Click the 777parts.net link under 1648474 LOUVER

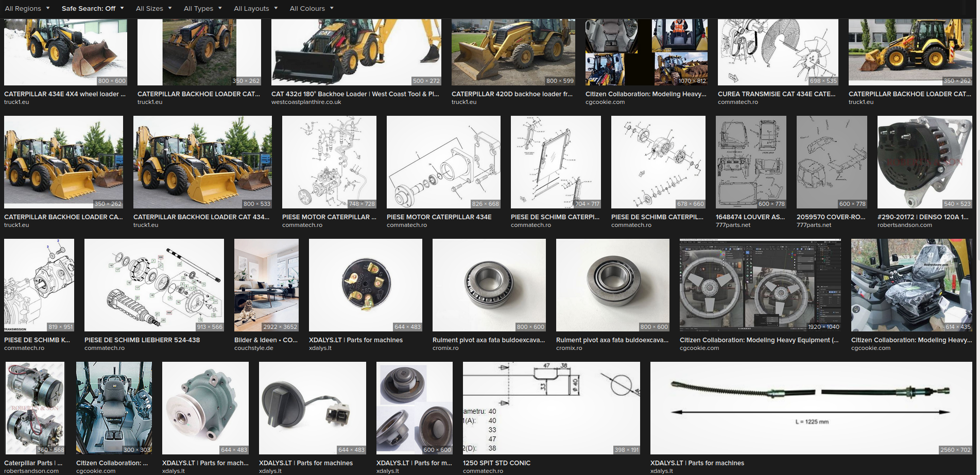[733, 225]
